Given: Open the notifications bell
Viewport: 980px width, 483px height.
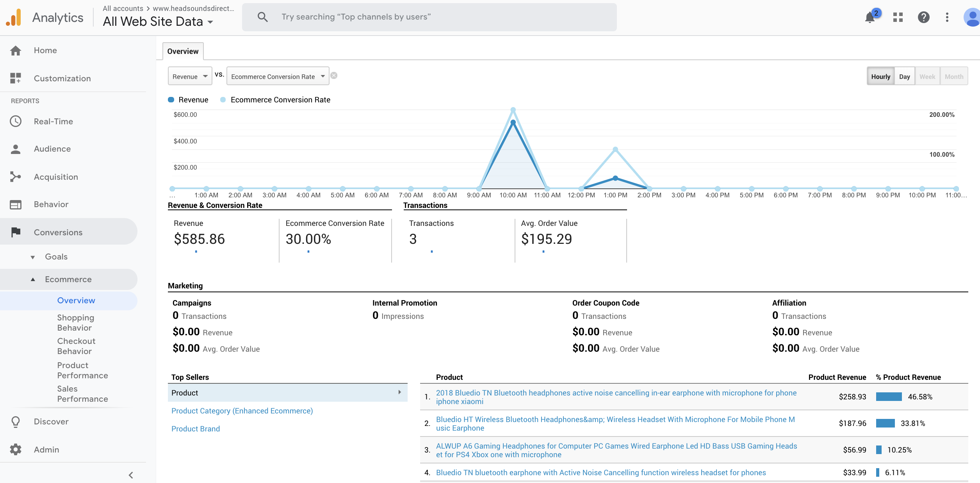Looking at the screenshot, I should click(870, 18).
